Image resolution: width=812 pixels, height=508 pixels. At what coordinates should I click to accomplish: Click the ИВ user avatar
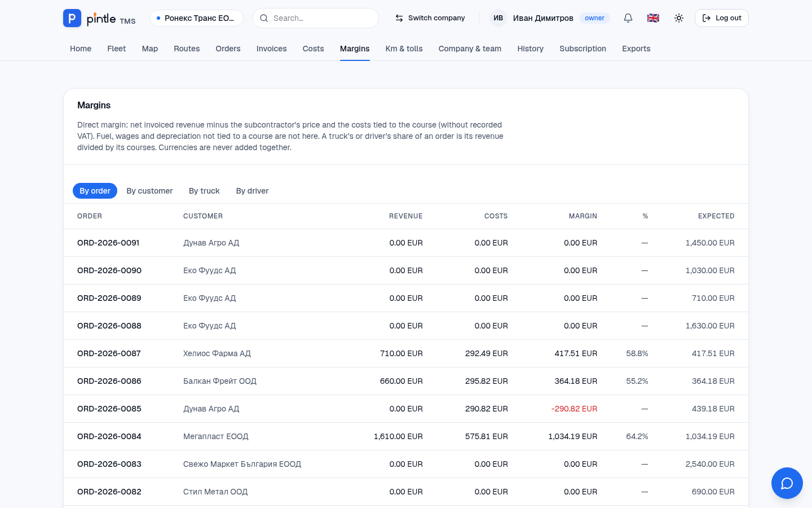498,18
